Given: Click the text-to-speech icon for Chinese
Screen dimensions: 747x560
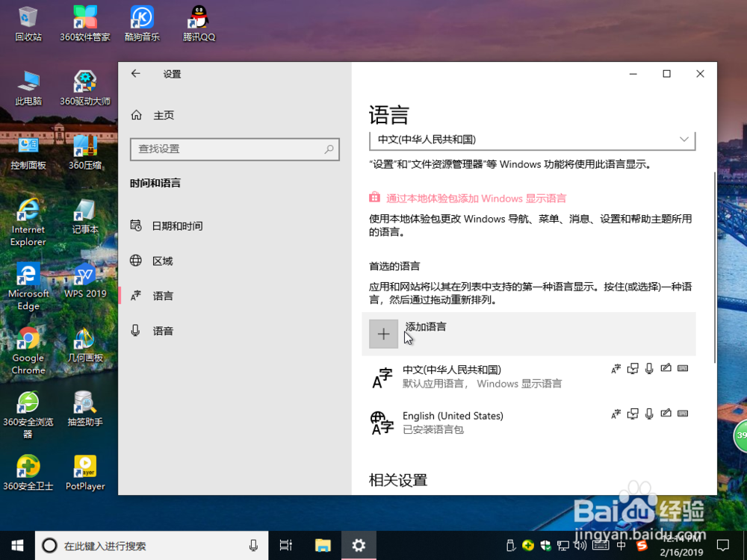Looking at the screenshot, I should tap(633, 369).
